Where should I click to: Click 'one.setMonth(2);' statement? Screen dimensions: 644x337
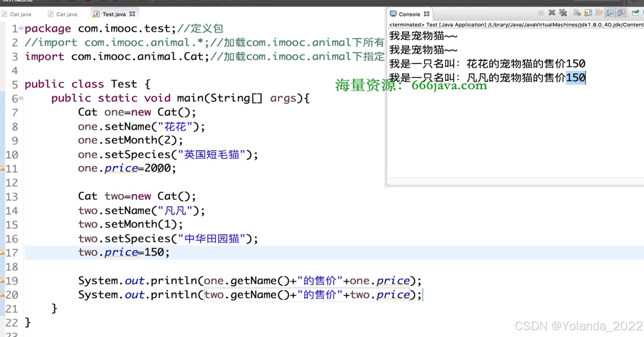(130, 140)
